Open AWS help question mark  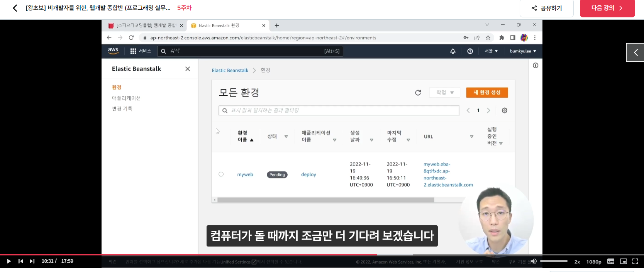click(470, 51)
